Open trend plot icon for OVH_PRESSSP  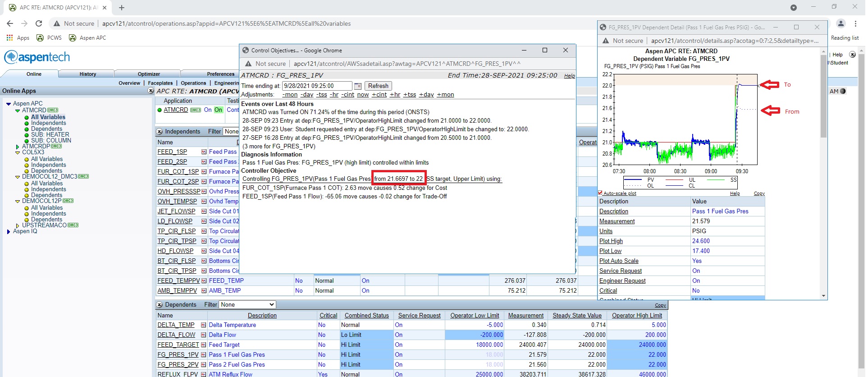click(204, 192)
